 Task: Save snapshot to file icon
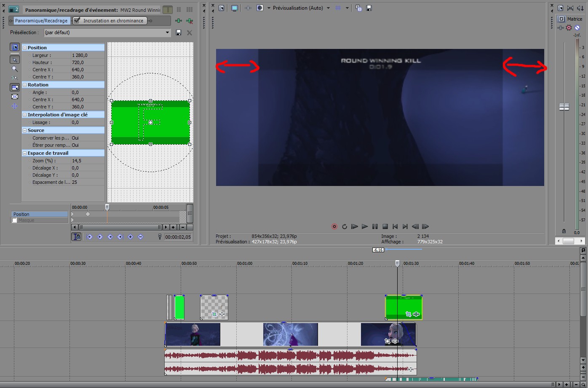[369, 8]
